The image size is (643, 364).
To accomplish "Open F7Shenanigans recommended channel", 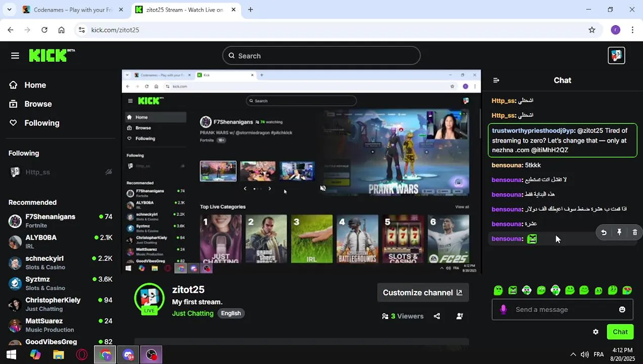I will point(60,221).
